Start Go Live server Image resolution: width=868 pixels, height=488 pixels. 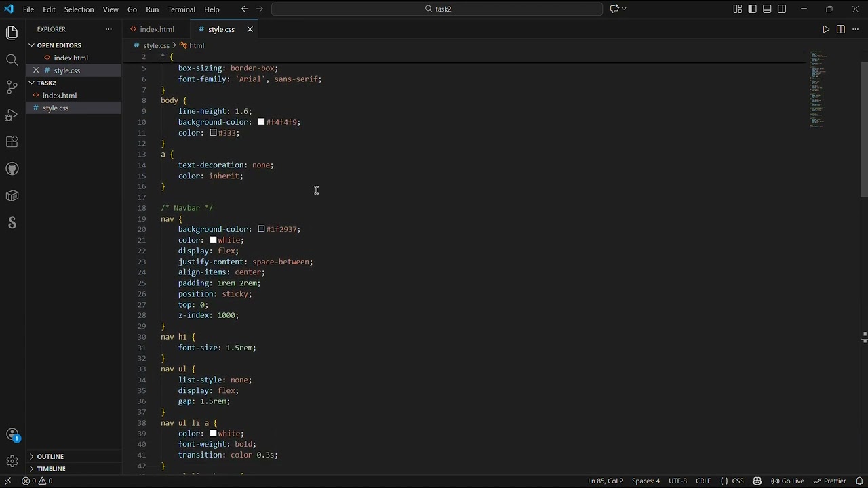787,481
